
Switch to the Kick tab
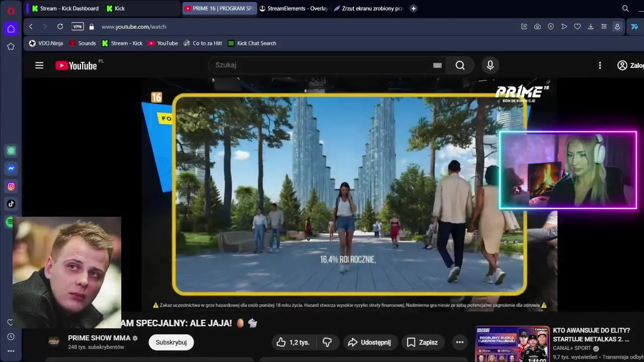pos(141,9)
